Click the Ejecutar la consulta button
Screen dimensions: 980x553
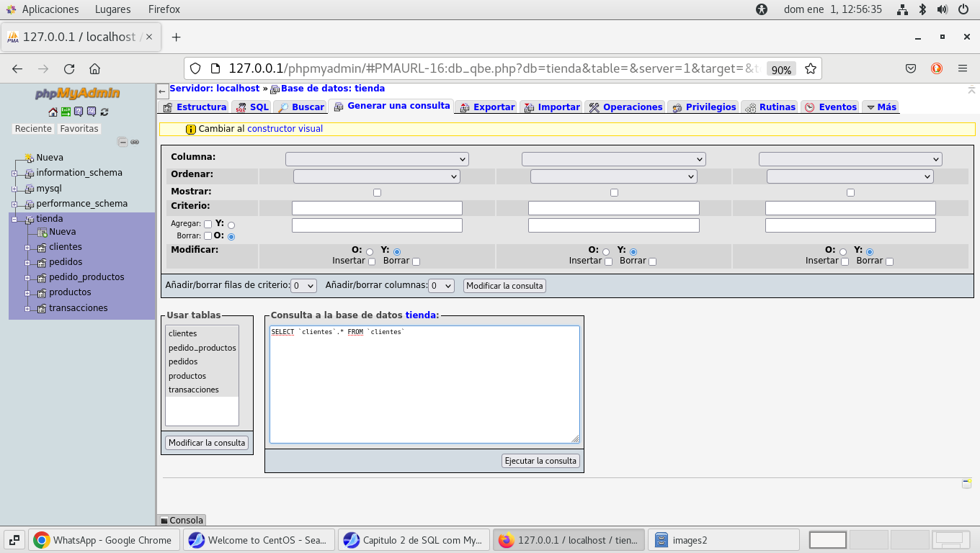coord(540,461)
